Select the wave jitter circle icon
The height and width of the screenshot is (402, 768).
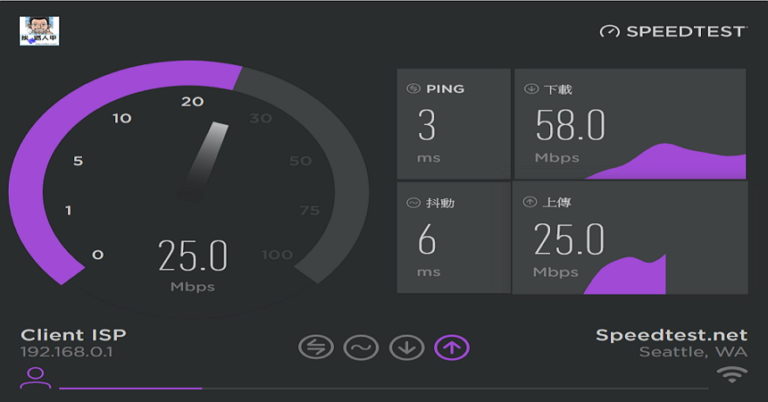360,347
